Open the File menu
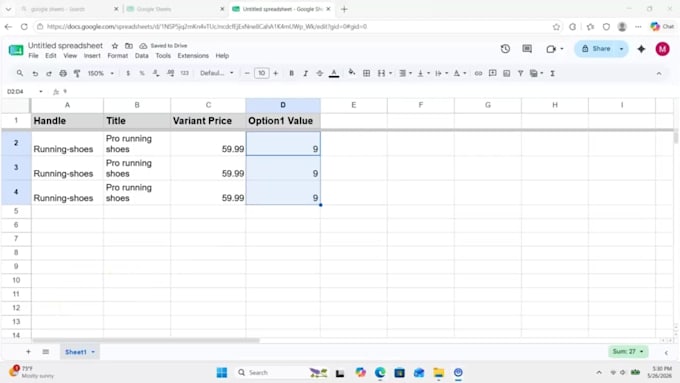Screen dimensions: 680x383 point(33,56)
